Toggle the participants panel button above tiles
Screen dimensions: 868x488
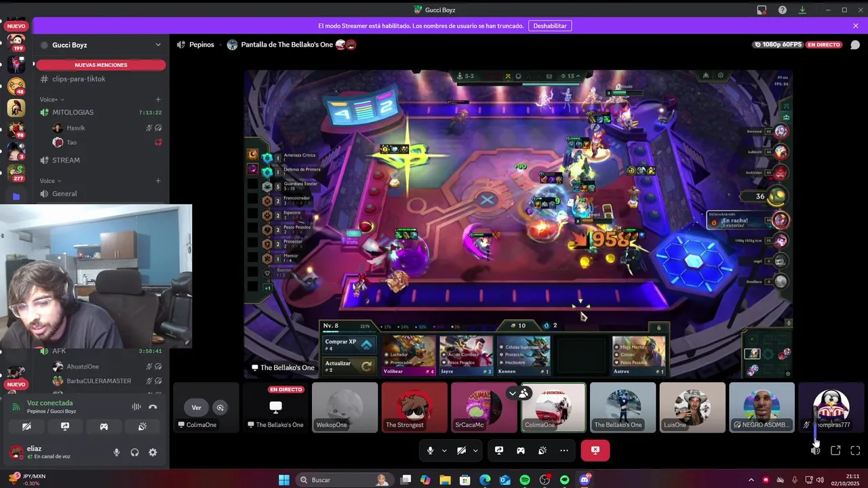519,393
